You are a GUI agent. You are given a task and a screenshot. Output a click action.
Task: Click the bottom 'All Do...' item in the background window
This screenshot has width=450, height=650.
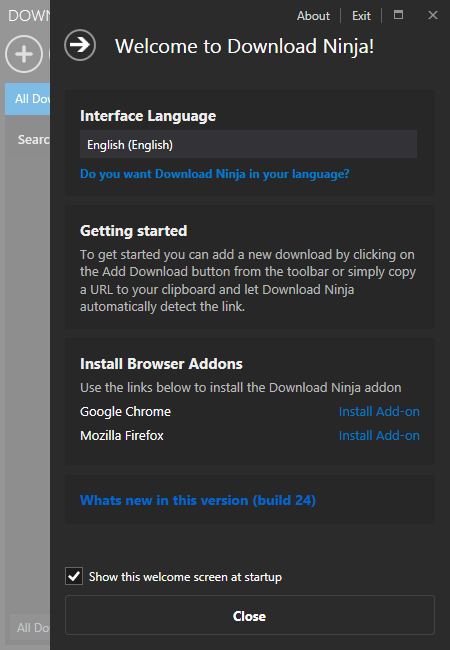(x=30, y=628)
